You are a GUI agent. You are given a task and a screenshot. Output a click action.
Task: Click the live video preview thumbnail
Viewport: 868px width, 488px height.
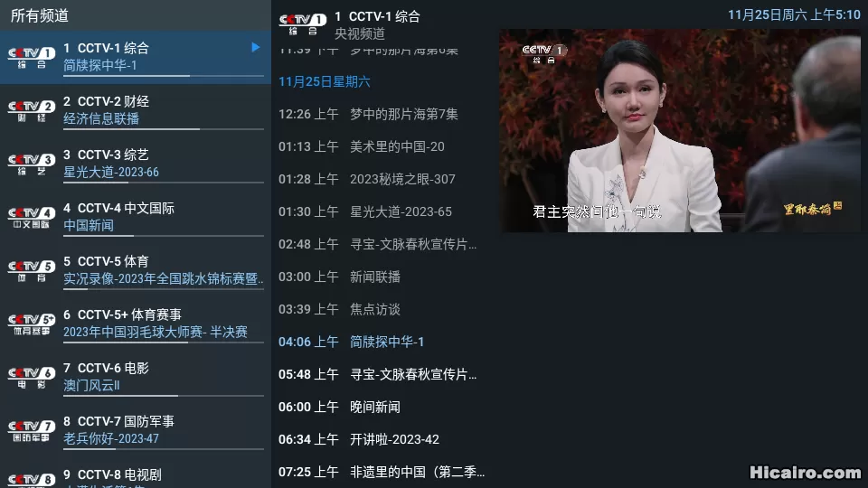[x=681, y=131]
